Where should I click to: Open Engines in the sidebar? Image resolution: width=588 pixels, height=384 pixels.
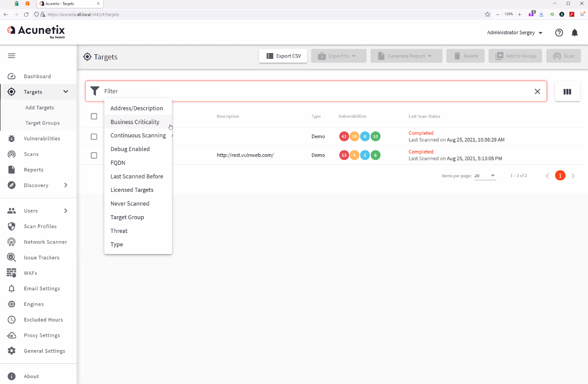pyautogui.click(x=34, y=304)
